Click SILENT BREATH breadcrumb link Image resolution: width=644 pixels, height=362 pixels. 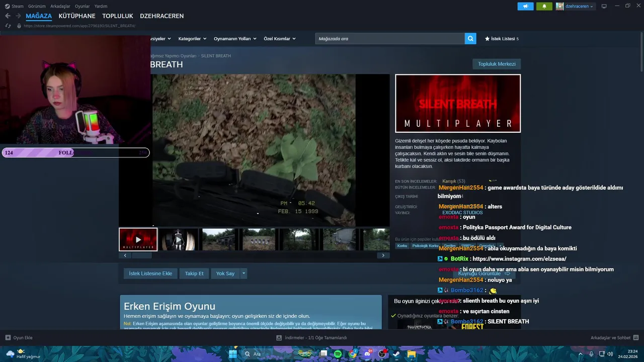click(x=216, y=56)
